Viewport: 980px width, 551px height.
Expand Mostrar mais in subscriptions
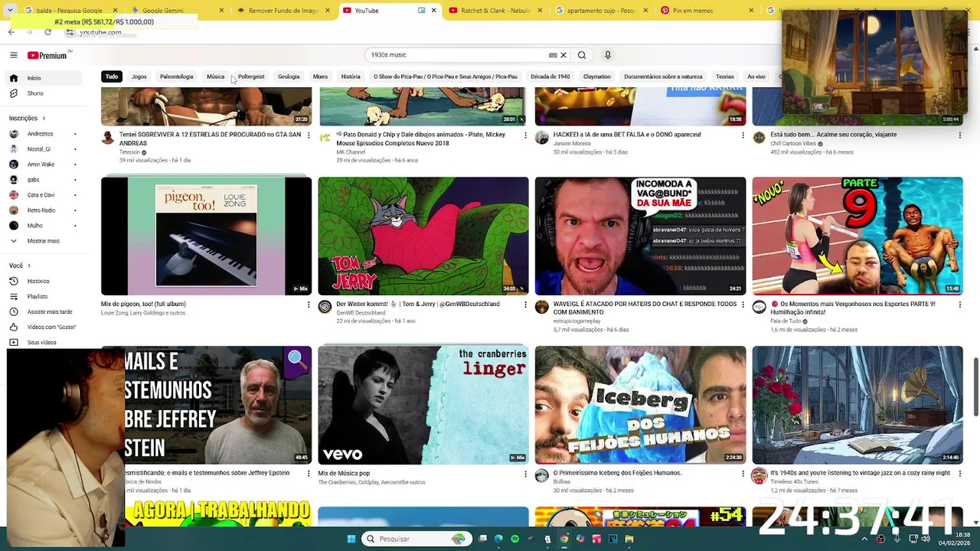(43, 241)
